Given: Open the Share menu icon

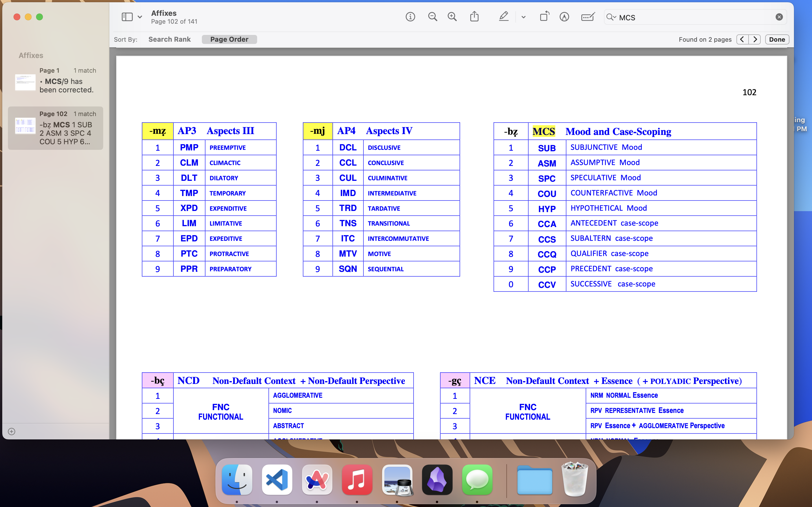Looking at the screenshot, I should pyautogui.click(x=474, y=17).
